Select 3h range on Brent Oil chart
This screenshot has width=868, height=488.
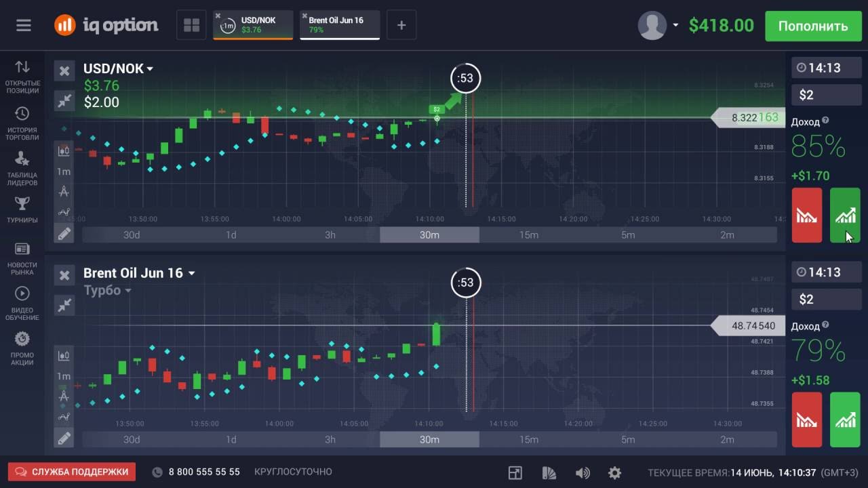pos(330,439)
